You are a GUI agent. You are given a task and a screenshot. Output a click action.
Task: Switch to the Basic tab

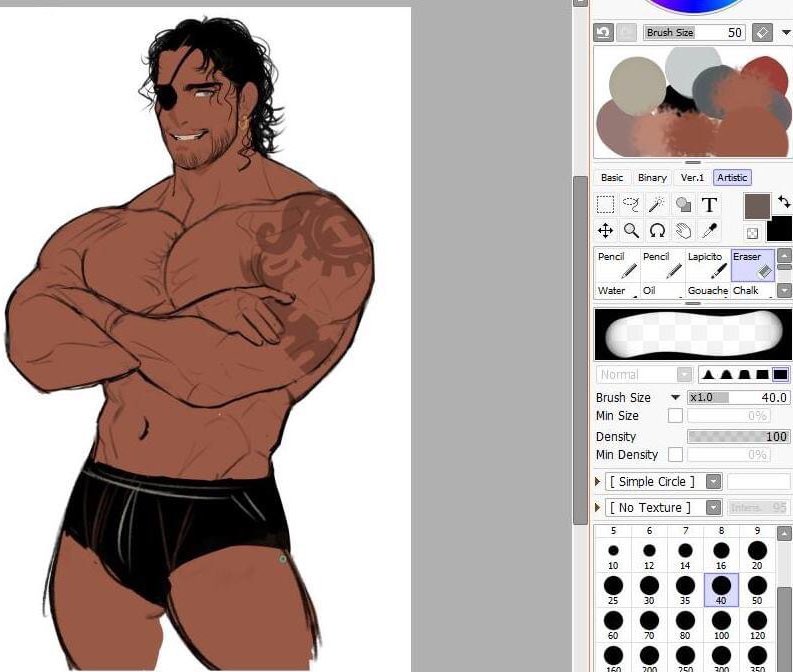tap(612, 177)
